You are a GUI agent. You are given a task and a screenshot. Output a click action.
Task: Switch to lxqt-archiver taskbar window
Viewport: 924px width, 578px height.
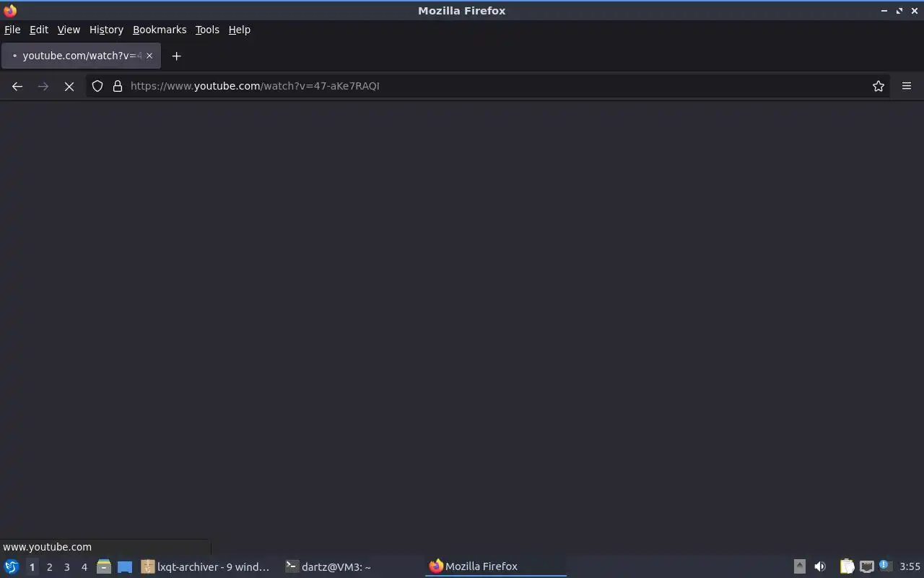tap(206, 566)
